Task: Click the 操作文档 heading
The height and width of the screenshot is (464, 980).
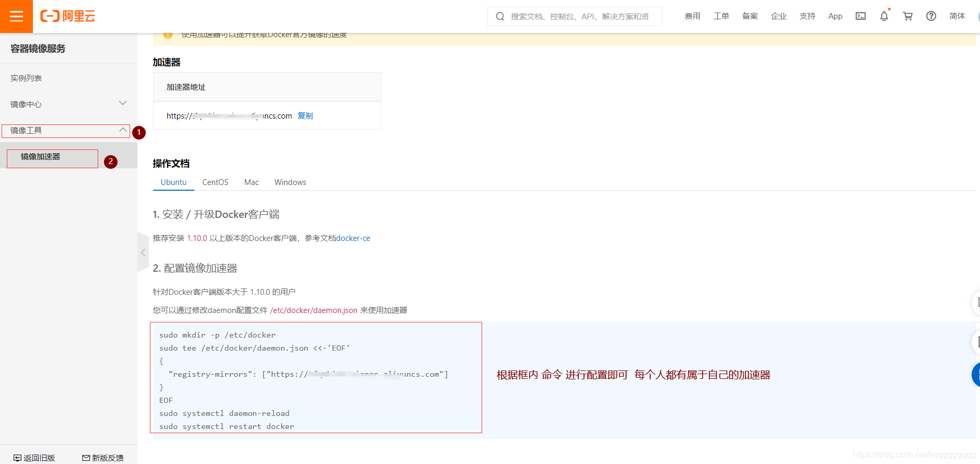Action: (171, 164)
